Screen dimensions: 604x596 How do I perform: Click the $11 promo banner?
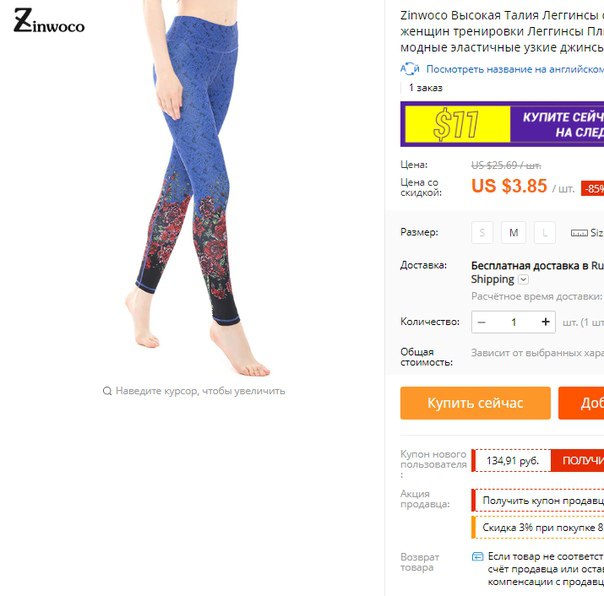pos(502,124)
